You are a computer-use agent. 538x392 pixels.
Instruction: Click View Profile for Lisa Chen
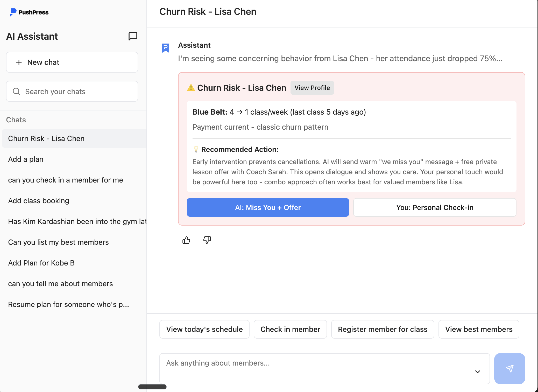tap(312, 88)
